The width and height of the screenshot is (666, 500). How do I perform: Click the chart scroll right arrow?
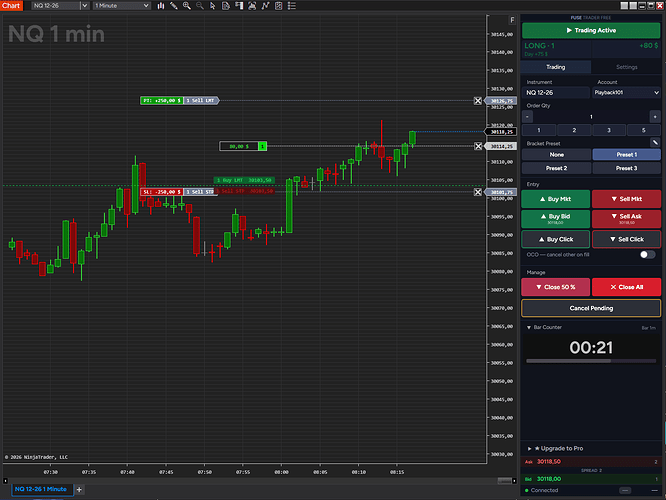point(514,481)
